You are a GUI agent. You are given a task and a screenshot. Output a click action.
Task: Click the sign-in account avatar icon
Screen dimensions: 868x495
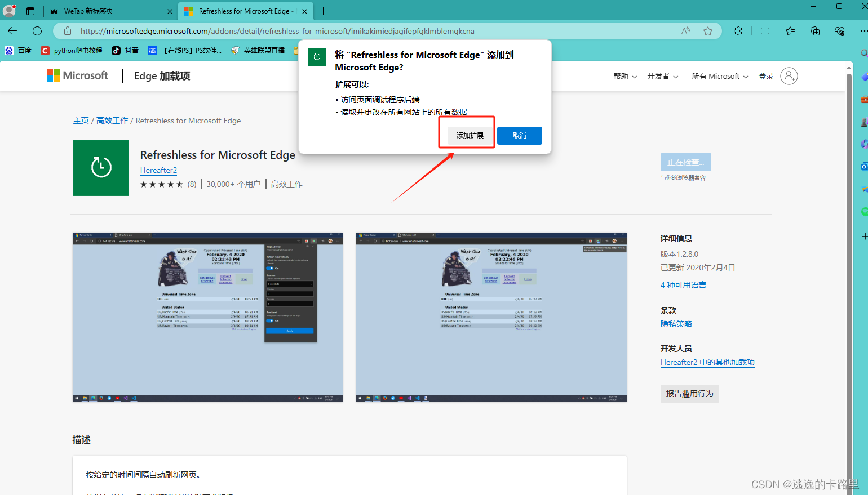coord(789,76)
